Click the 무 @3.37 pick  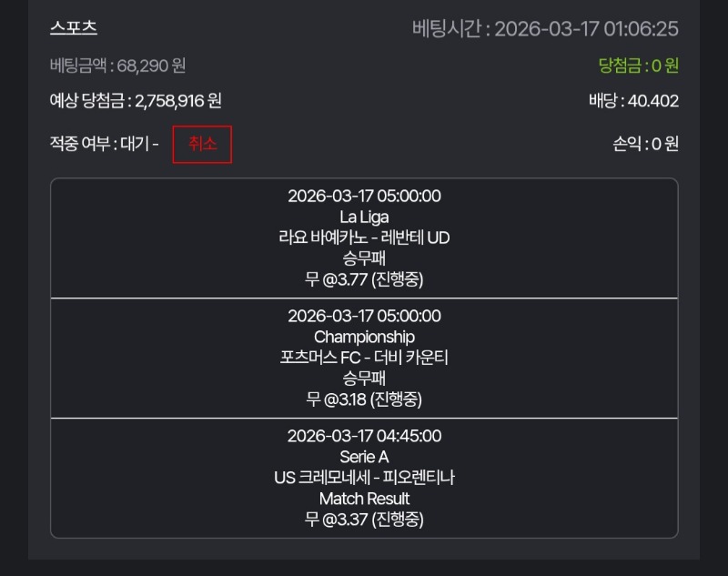pos(364,520)
